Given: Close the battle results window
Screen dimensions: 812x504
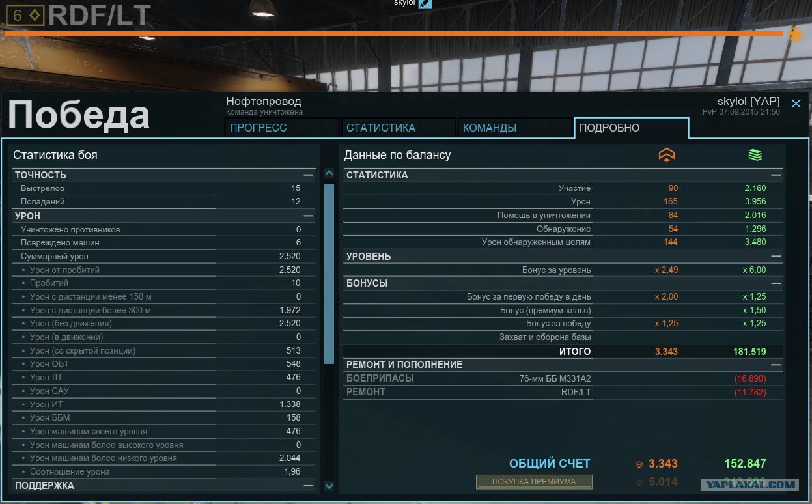Looking at the screenshot, I should (796, 104).
